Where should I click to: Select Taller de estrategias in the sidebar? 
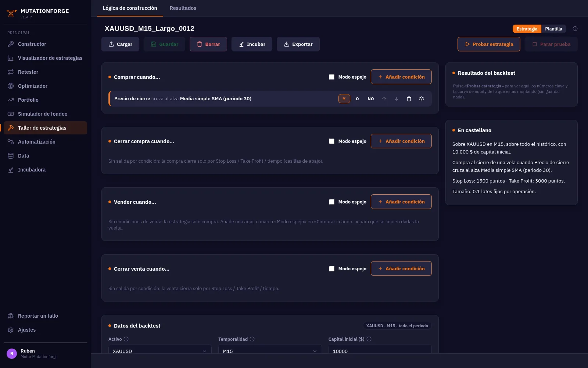coord(45,128)
